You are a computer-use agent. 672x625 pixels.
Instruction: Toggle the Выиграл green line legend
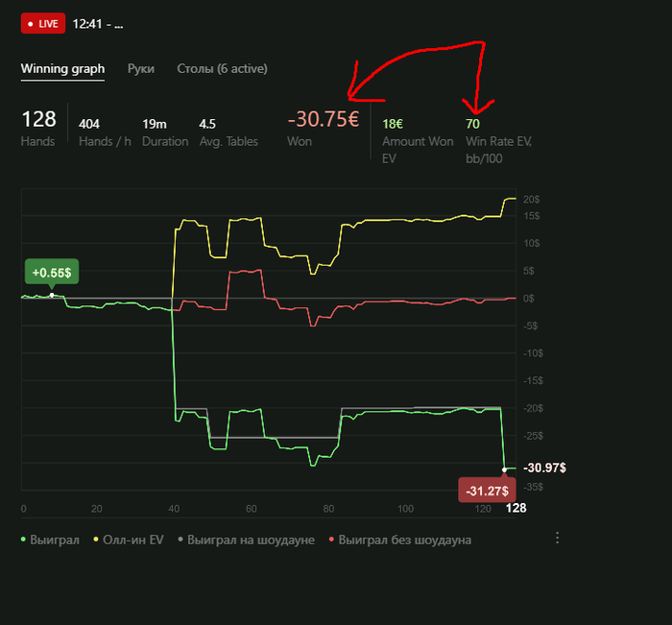50,540
